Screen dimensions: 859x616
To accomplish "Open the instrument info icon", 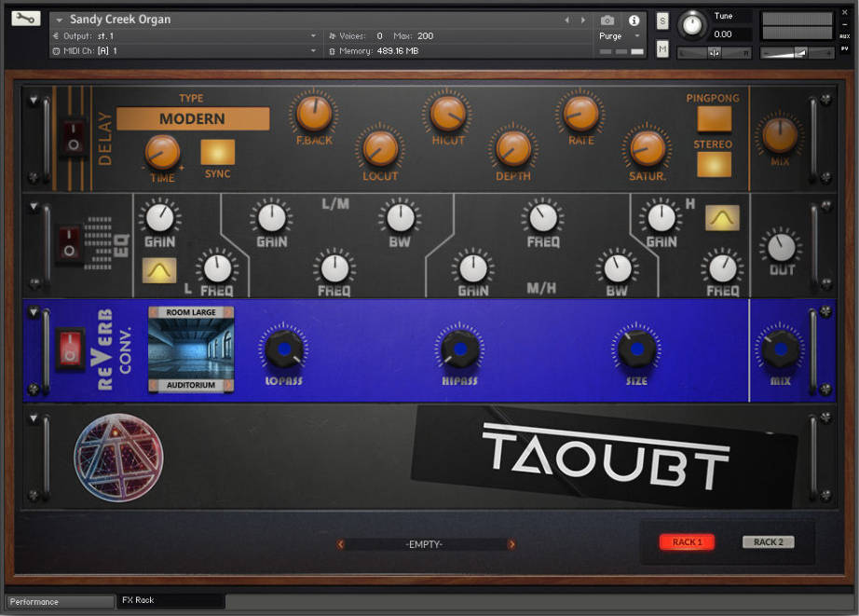I will coord(634,21).
